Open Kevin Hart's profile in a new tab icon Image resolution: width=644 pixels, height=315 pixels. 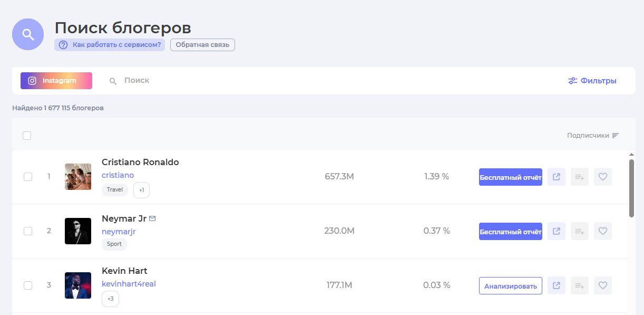(557, 286)
